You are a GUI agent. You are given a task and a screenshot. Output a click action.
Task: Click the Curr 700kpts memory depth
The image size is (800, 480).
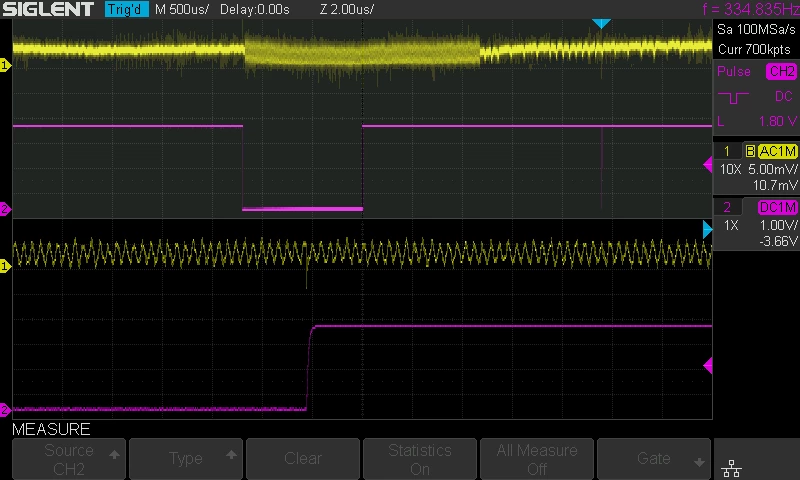click(x=754, y=49)
